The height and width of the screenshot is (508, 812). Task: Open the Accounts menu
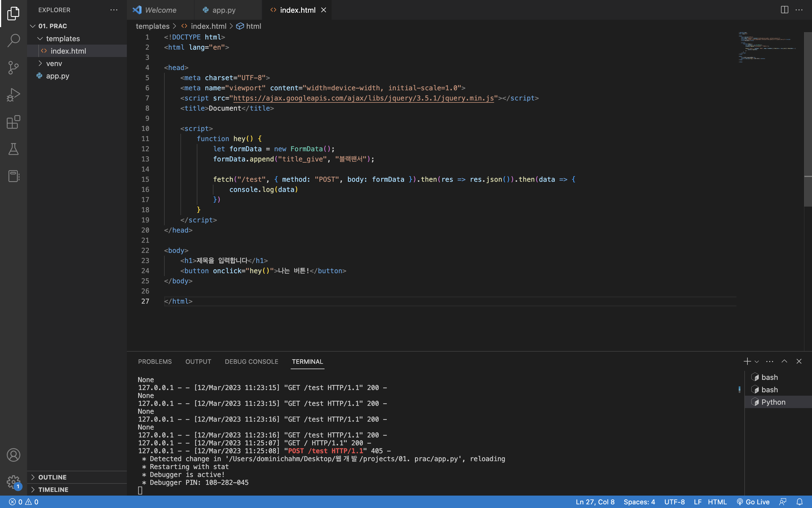(14, 455)
